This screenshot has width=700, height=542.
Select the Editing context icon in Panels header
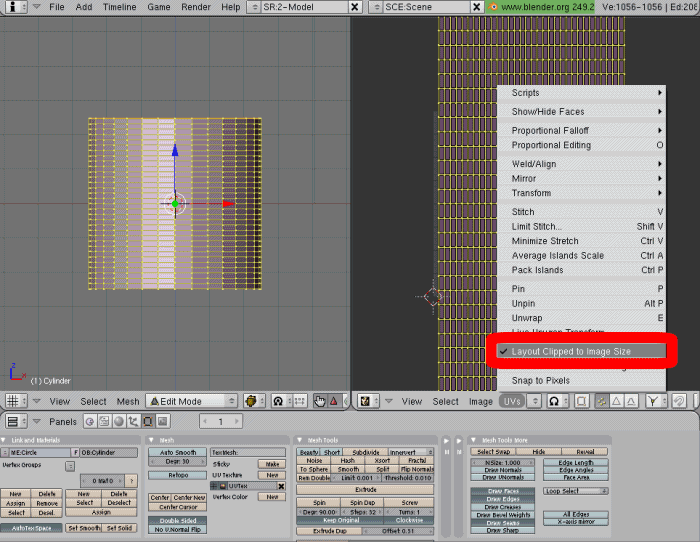pos(148,422)
